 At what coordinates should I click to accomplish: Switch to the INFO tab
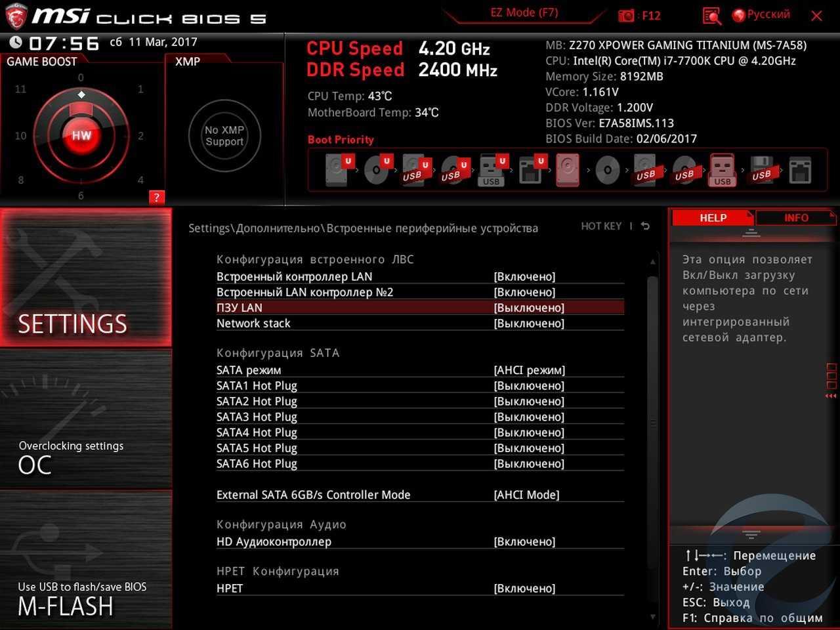[795, 218]
